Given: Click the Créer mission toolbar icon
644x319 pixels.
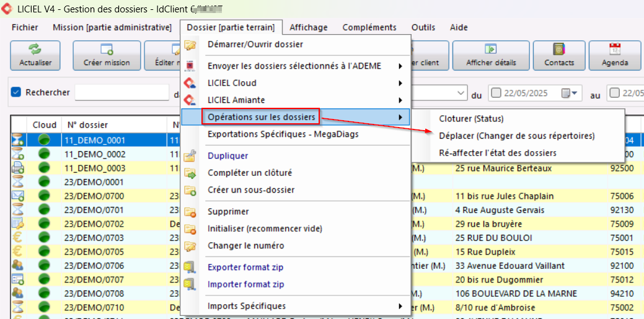Looking at the screenshot, I should [107, 50].
